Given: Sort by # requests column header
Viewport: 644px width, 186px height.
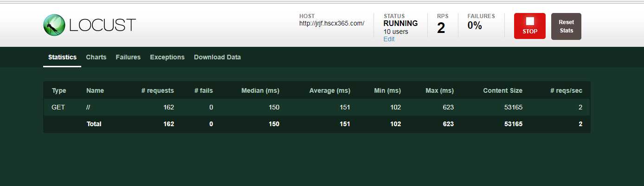Looking at the screenshot, I should tap(158, 90).
